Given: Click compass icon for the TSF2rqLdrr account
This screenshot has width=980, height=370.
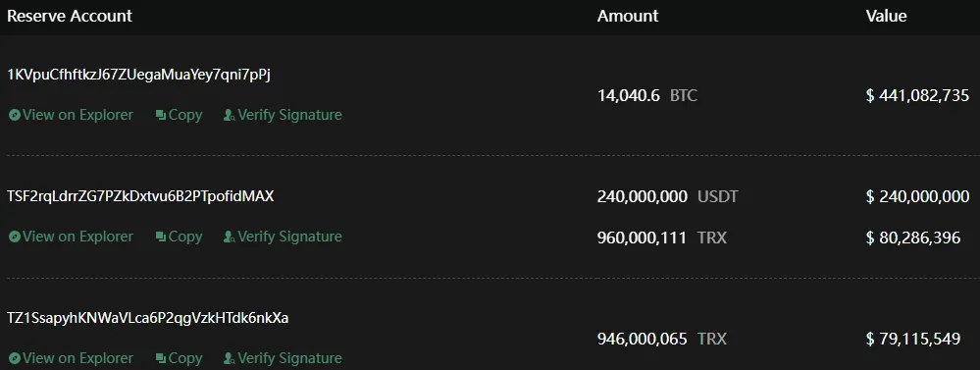Looking at the screenshot, I should click(15, 237).
